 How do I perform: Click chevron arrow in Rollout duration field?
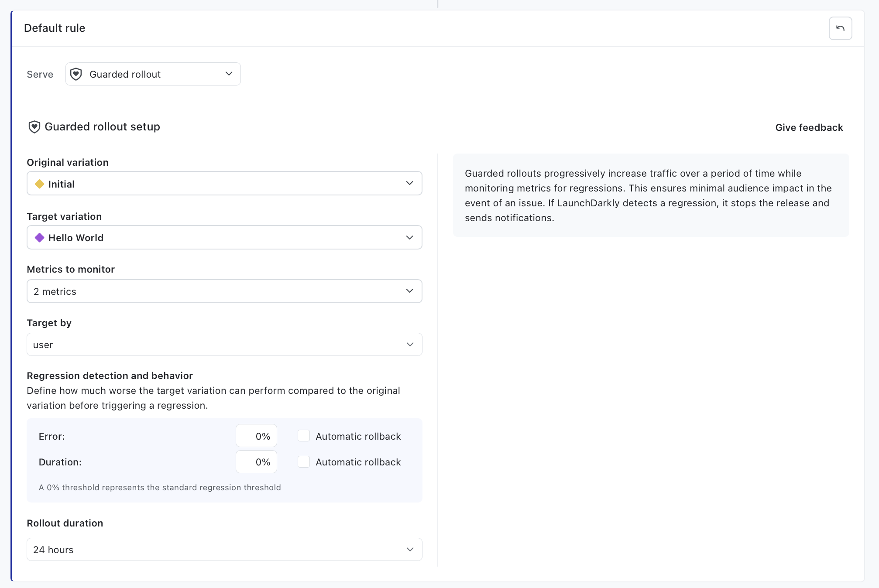tap(410, 549)
